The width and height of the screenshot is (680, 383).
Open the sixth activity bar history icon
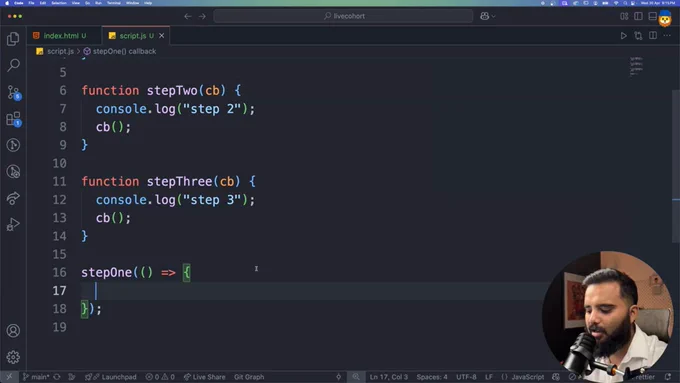[x=13, y=172]
